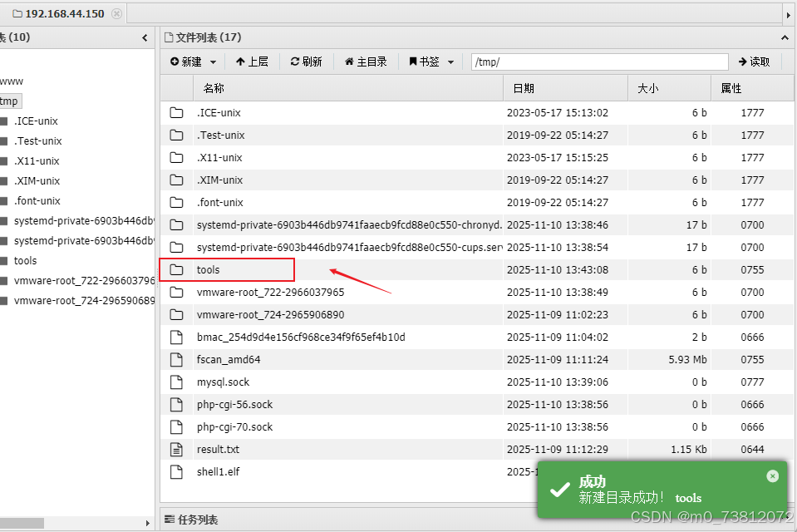
Task: Select the mysql.sock file name
Action: tap(223, 382)
